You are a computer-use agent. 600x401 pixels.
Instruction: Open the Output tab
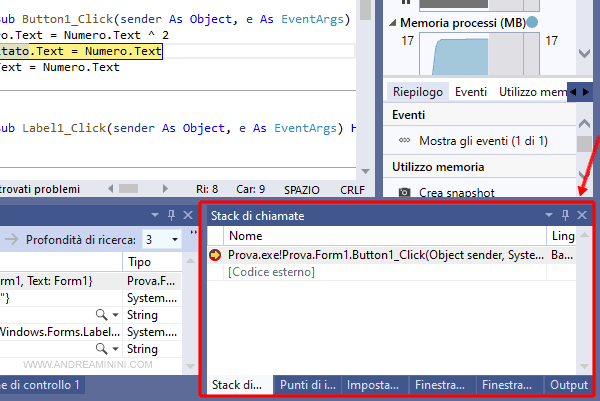[x=568, y=385]
